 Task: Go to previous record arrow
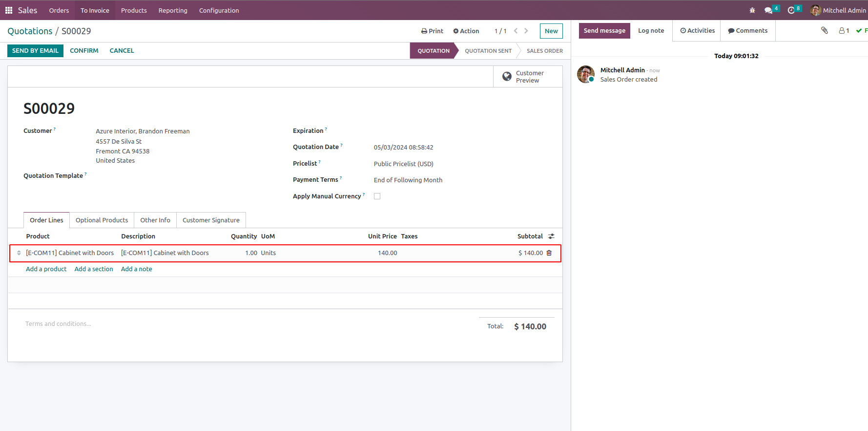click(516, 31)
